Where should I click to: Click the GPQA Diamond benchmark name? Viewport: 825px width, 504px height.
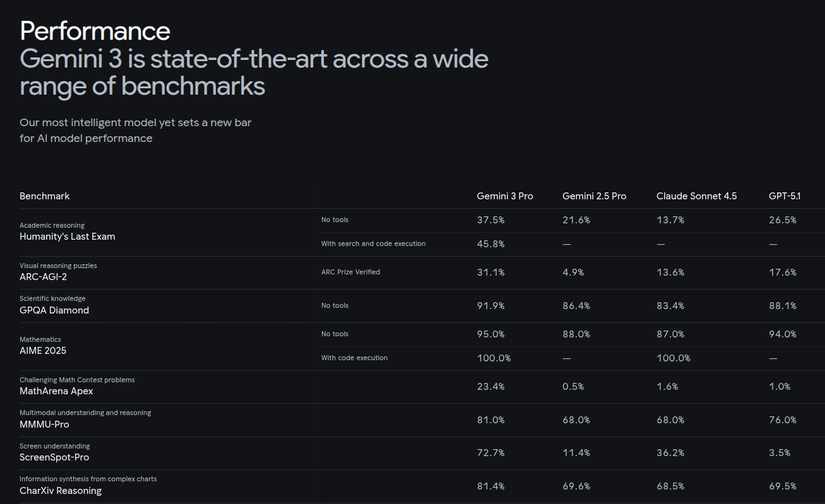(54, 310)
